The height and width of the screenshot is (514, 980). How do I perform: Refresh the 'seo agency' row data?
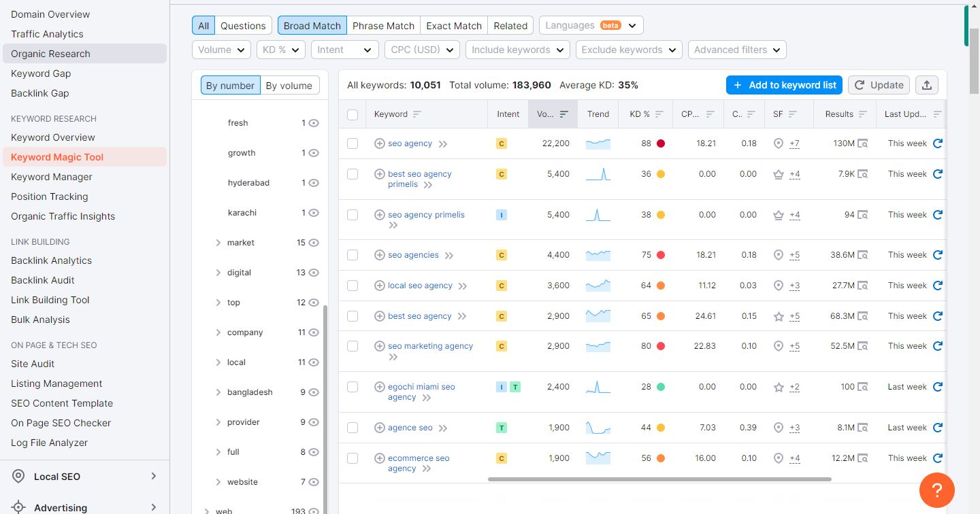[937, 143]
